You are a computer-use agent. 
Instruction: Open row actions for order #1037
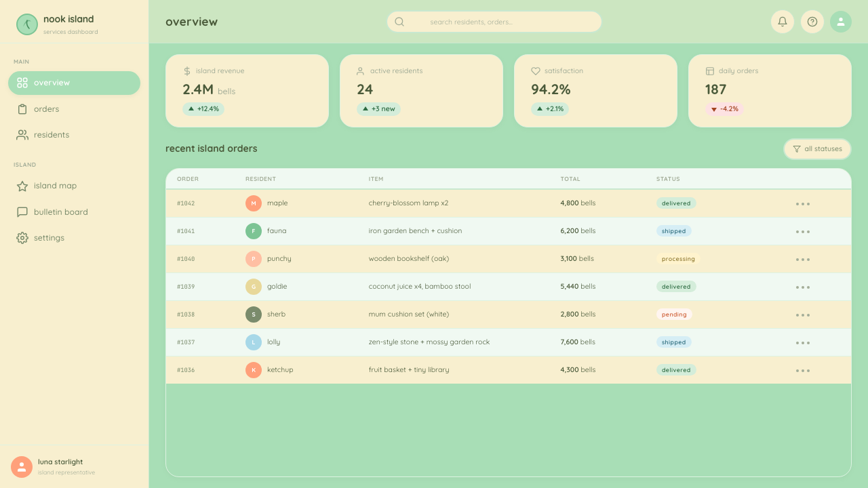[x=803, y=342]
